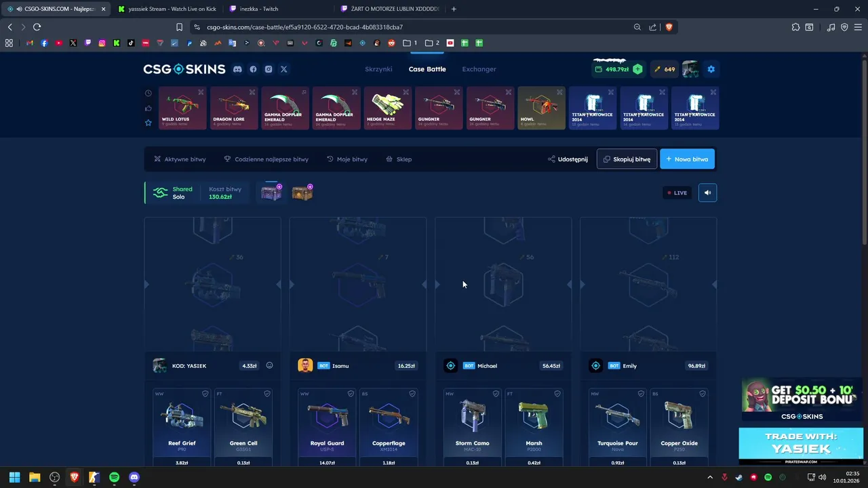Click the shield check on Reef Grief card
Viewport: 868px width, 488px height.
[x=205, y=393]
